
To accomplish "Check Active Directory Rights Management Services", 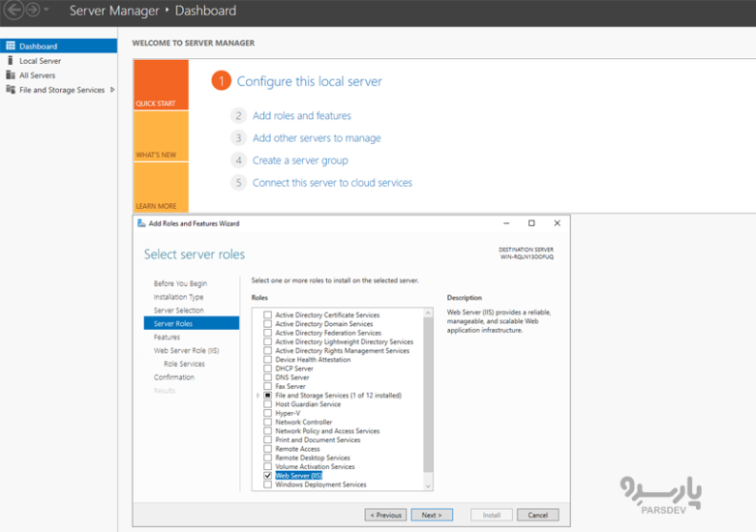I will point(267,350).
